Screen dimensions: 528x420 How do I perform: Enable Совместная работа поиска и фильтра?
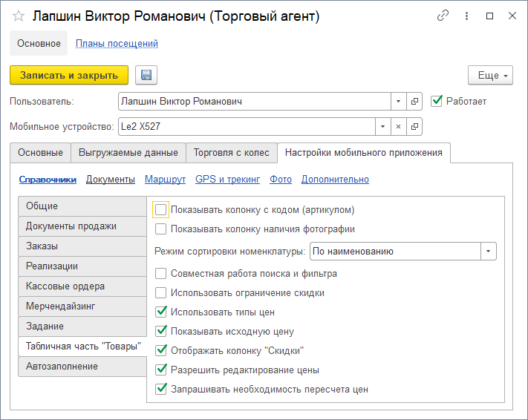coord(161,274)
